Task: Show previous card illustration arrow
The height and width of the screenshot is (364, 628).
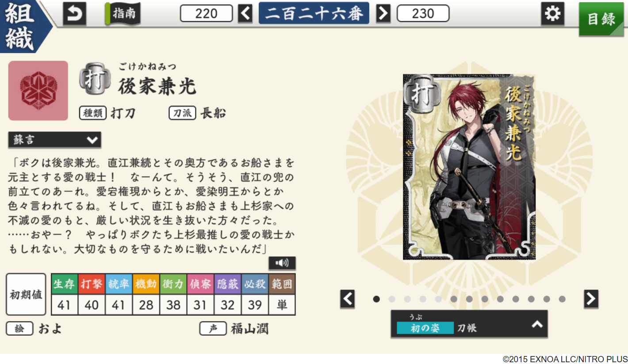Action: pos(348,299)
